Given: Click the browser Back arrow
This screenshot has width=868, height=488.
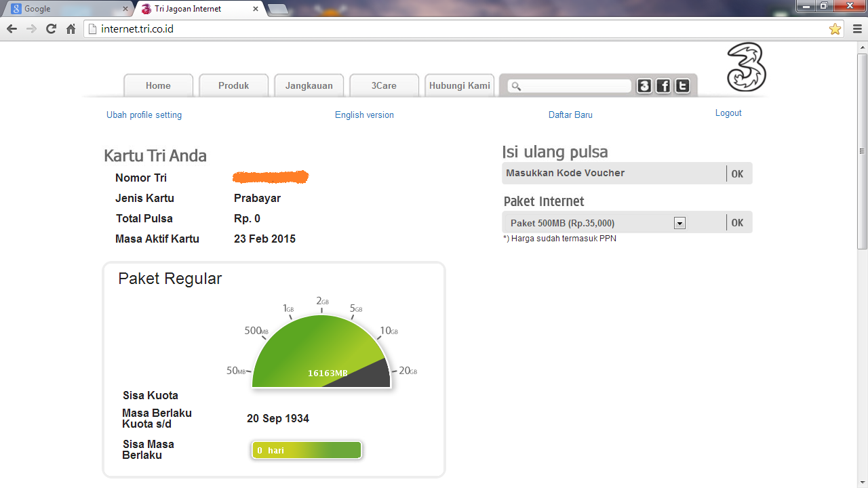Looking at the screenshot, I should [x=12, y=29].
